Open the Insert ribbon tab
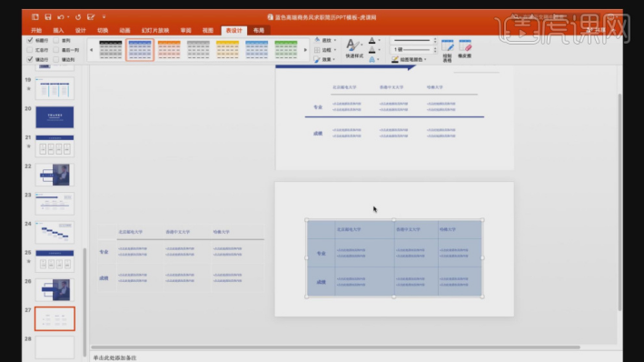This screenshot has height=362, width=644. [x=58, y=30]
